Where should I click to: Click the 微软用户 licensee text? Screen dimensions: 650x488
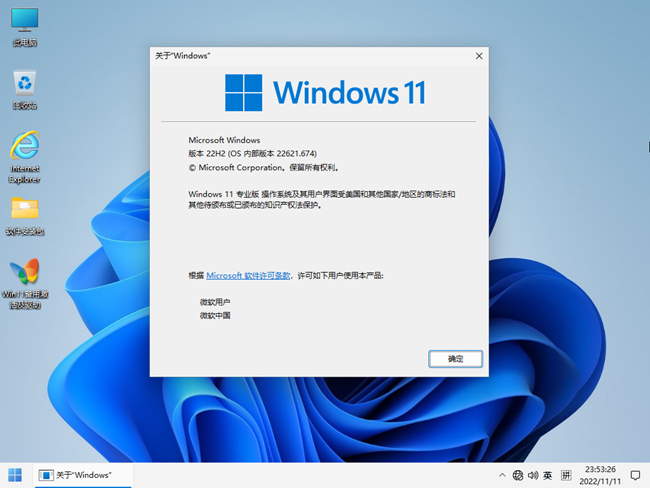point(215,302)
